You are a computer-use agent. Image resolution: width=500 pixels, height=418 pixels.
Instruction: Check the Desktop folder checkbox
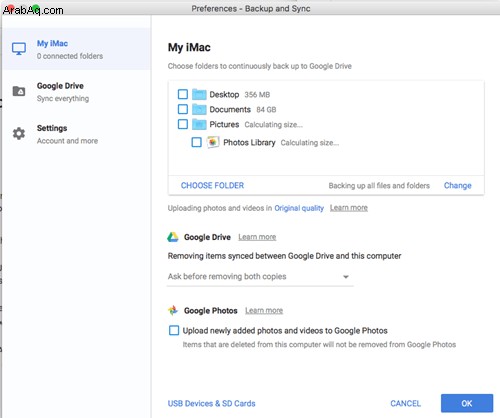(183, 94)
